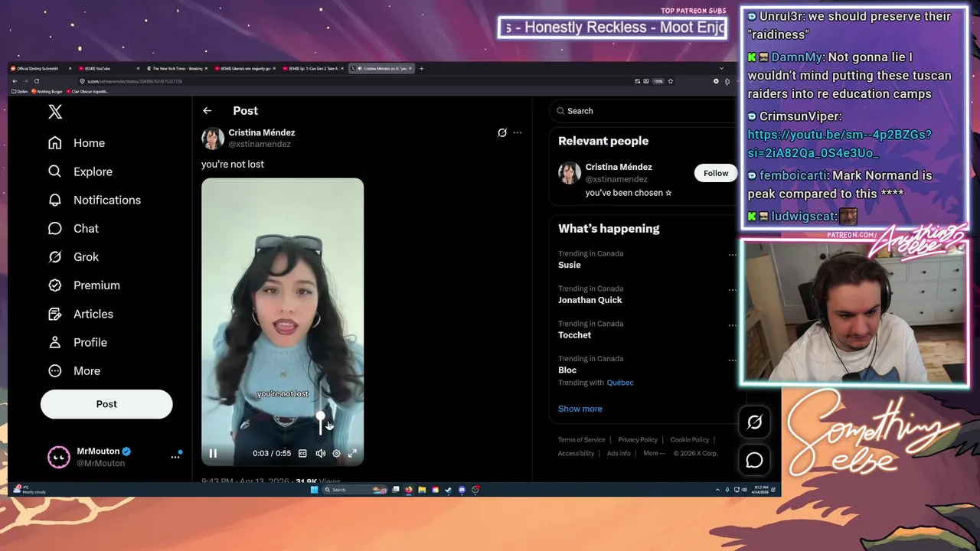
Task: Expand video to fullscreen
Action: 352,453
